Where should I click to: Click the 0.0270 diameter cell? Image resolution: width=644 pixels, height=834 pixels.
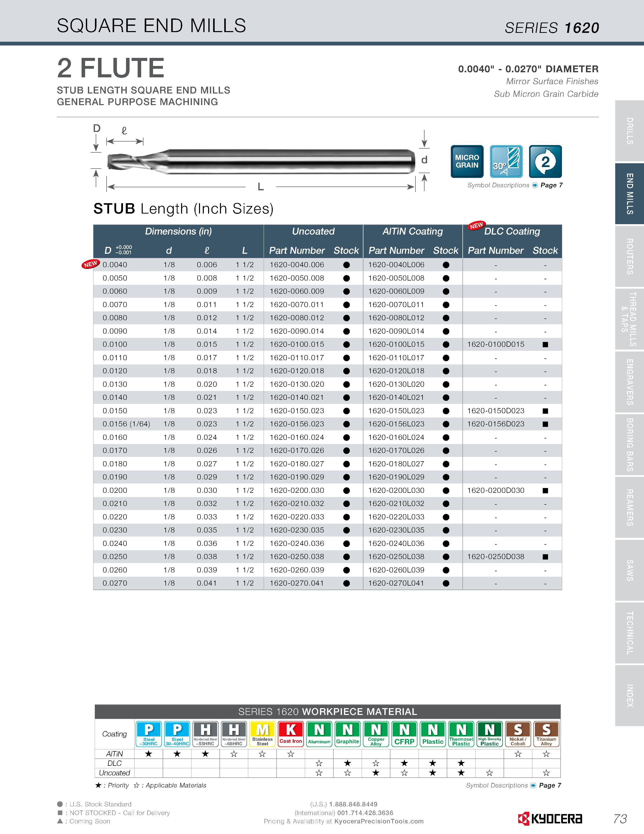(x=115, y=583)
